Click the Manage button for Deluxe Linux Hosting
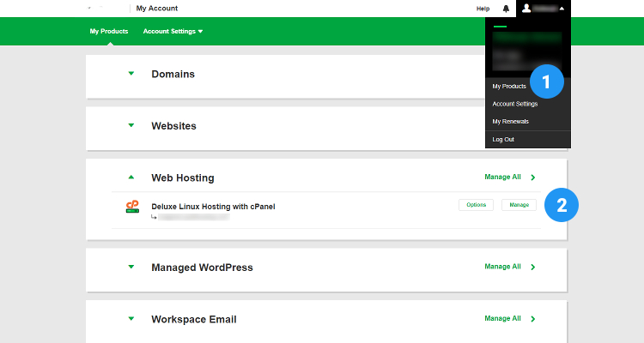The image size is (644, 343). click(519, 205)
